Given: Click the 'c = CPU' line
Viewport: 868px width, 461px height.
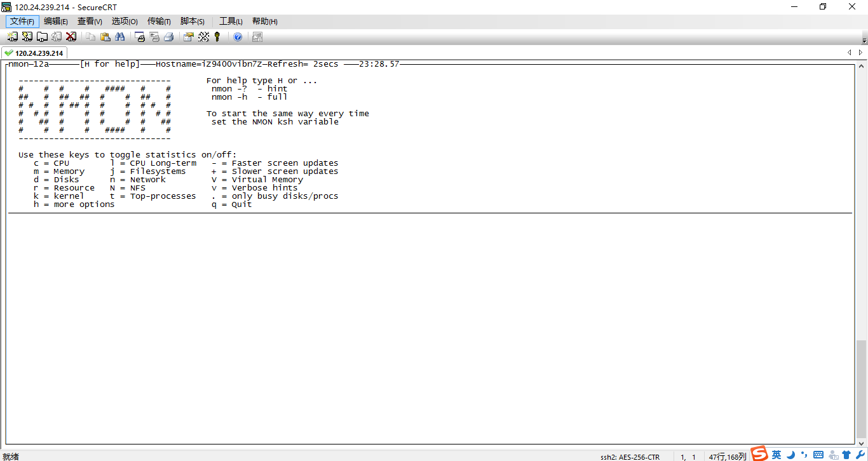Looking at the screenshot, I should click(x=51, y=163).
